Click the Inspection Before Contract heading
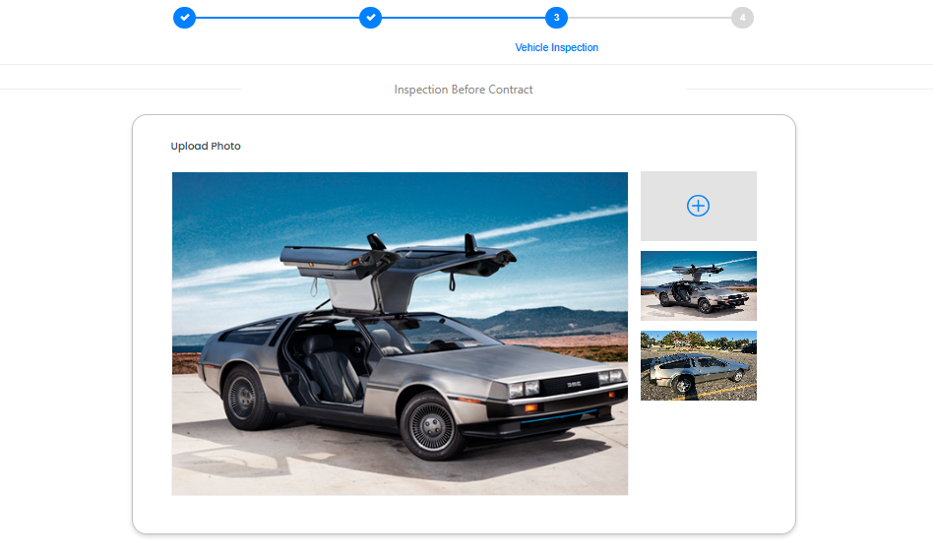This screenshot has height=560, width=933. point(463,90)
